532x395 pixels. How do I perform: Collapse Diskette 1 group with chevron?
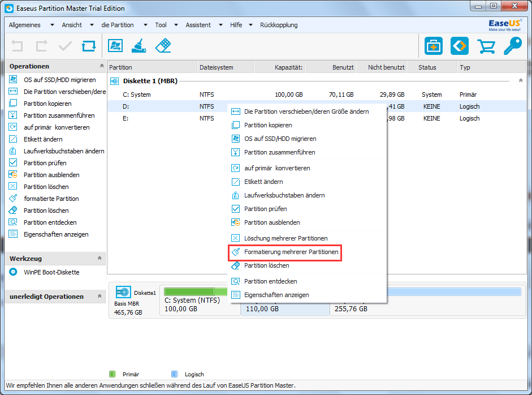pyautogui.click(x=521, y=81)
